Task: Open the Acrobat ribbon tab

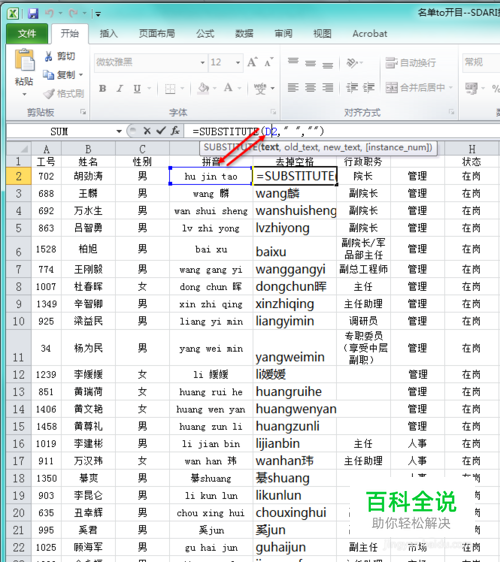Action: (x=370, y=34)
